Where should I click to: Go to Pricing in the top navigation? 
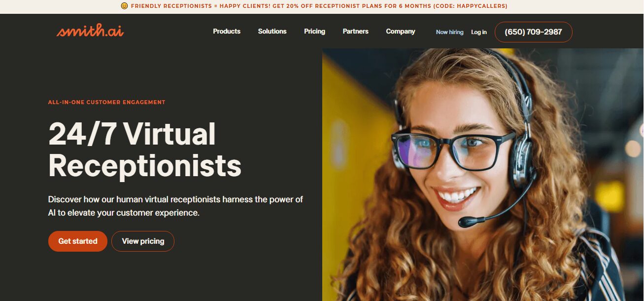click(314, 31)
